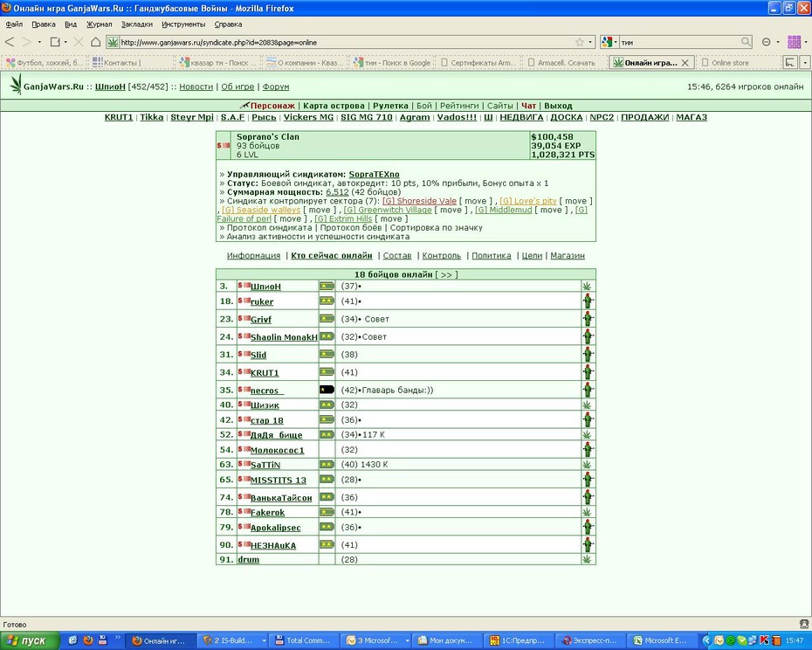Image resolution: width=812 pixels, height=650 pixels.
Task: Expand the 3 Microsoft taskbar group
Action: tap(408, 640)
